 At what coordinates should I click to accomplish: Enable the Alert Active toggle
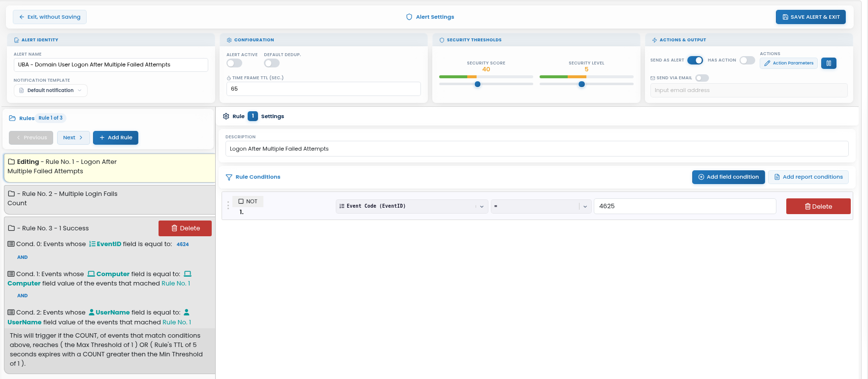[x=234, y=63]
